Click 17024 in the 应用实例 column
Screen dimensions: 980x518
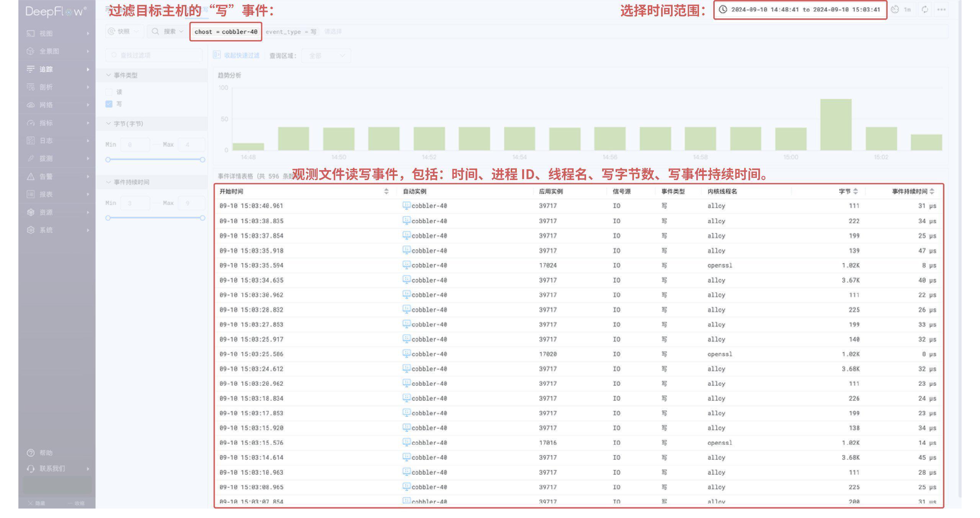[548, 265]
